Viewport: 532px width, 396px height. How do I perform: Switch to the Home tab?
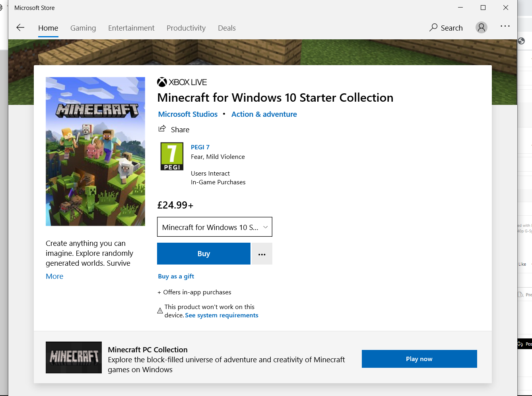click(48, 28)
